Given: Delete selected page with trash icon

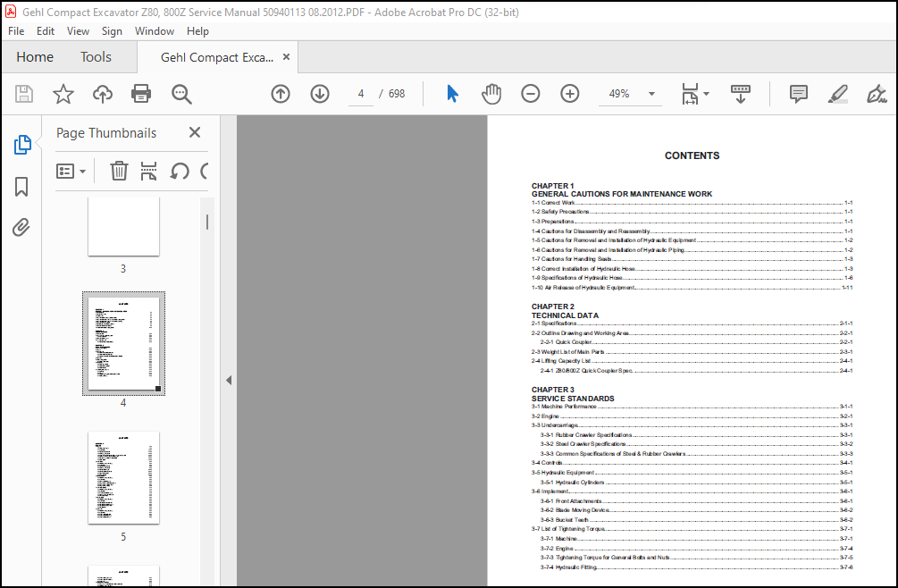Looking at the screenshot, I should pos(119,171).
